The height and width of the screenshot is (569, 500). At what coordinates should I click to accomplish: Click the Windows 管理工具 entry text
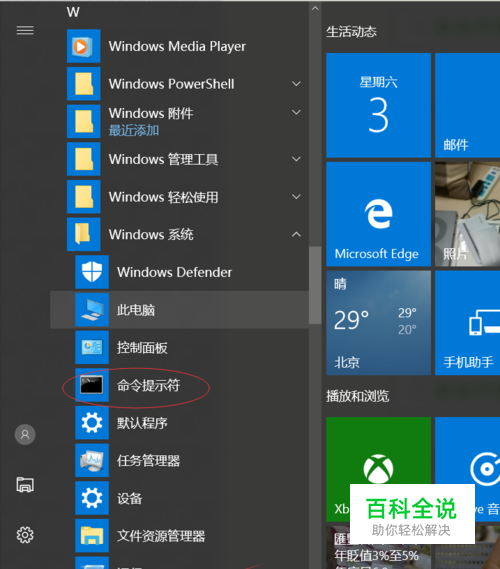tap(163, 159)
